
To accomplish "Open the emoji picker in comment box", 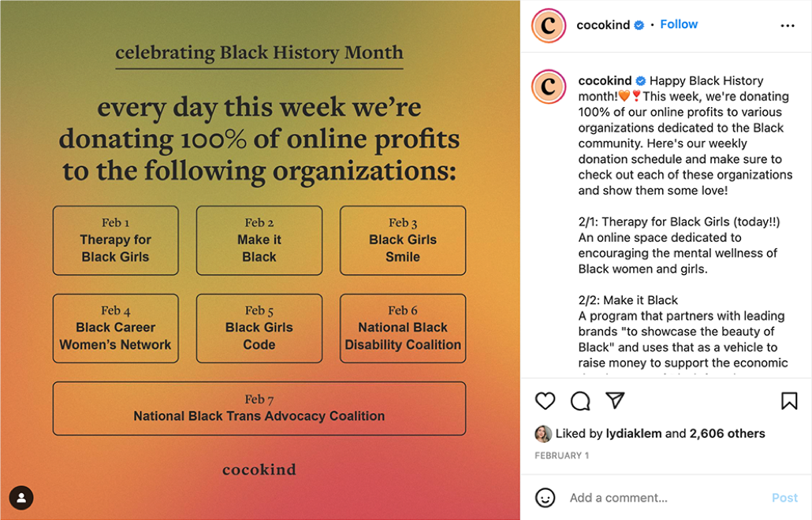I will [x=546, y=498].
